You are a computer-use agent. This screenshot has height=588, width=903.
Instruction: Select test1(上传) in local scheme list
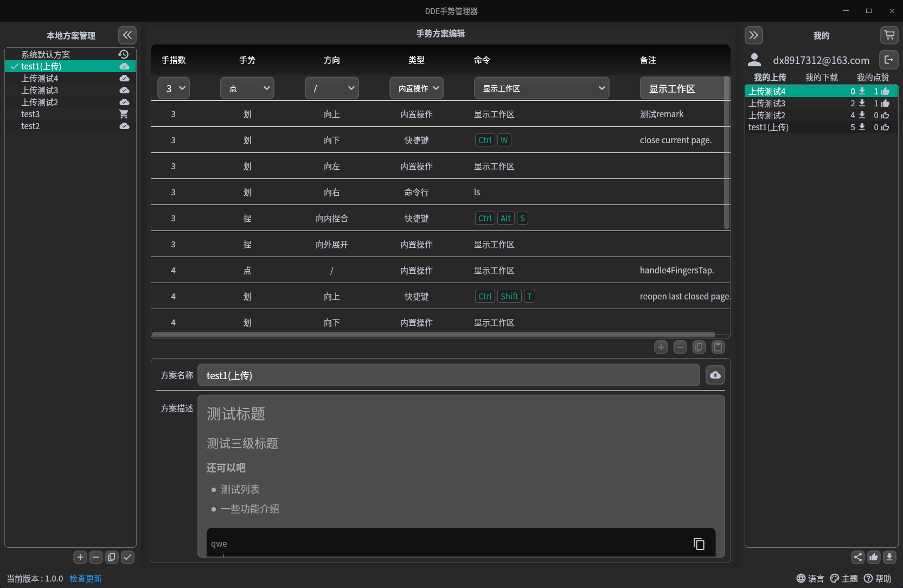tap(70, 66)
